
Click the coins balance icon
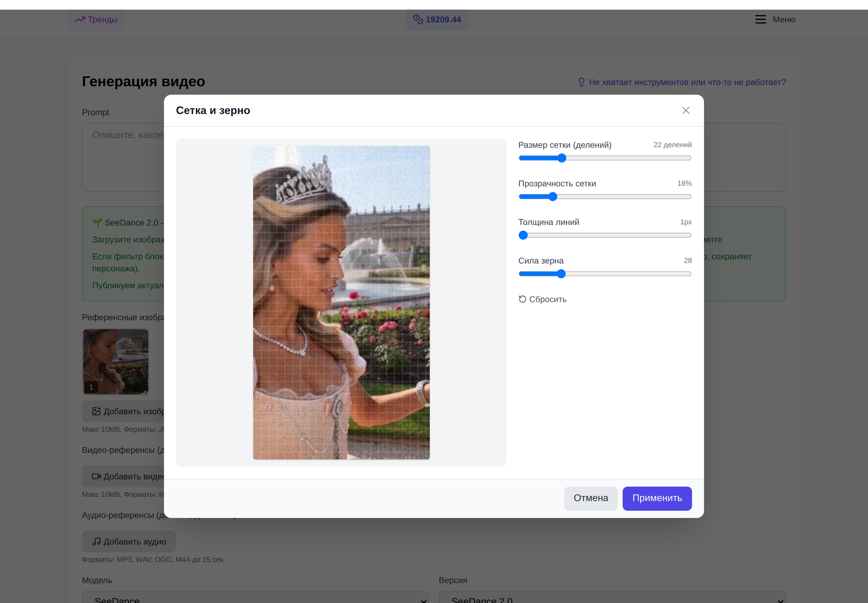418,19
